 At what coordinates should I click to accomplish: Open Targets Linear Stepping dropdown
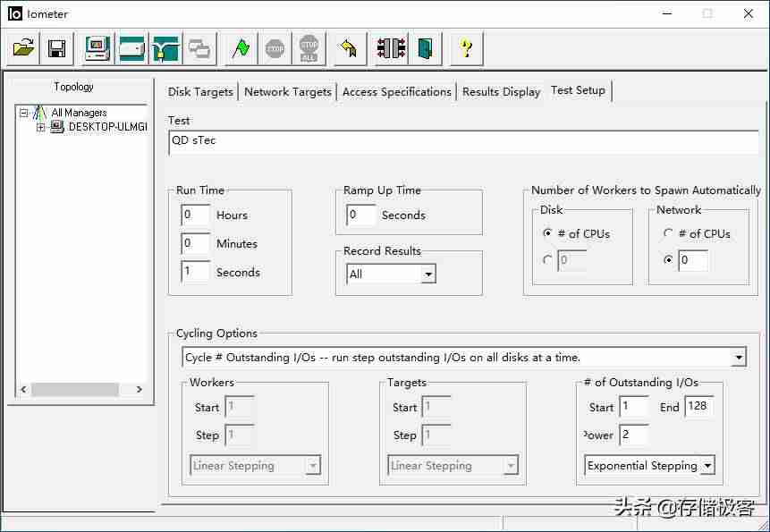511,465
